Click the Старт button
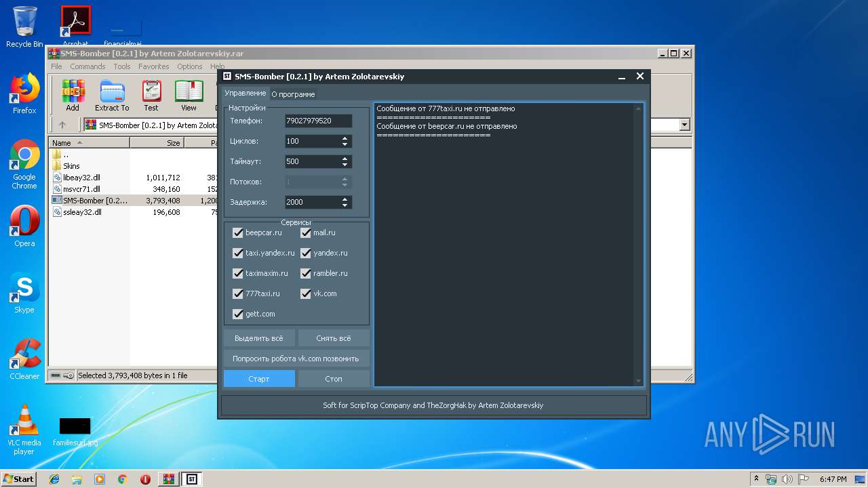The height and width of the screenshot is (488, 868). point(259,379)
